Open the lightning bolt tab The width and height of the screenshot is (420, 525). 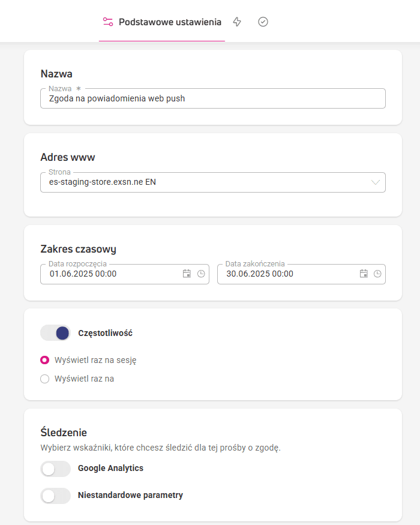pyautogui.click(x=237, y=22)
